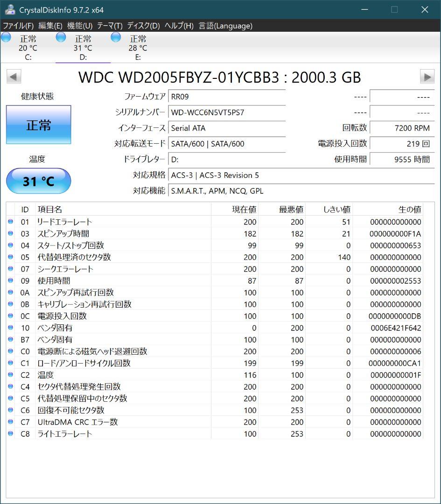Viewport: 441px width, 504px height.
Task: Go to the next disk with the right arrow
Action: pos(427,77)
